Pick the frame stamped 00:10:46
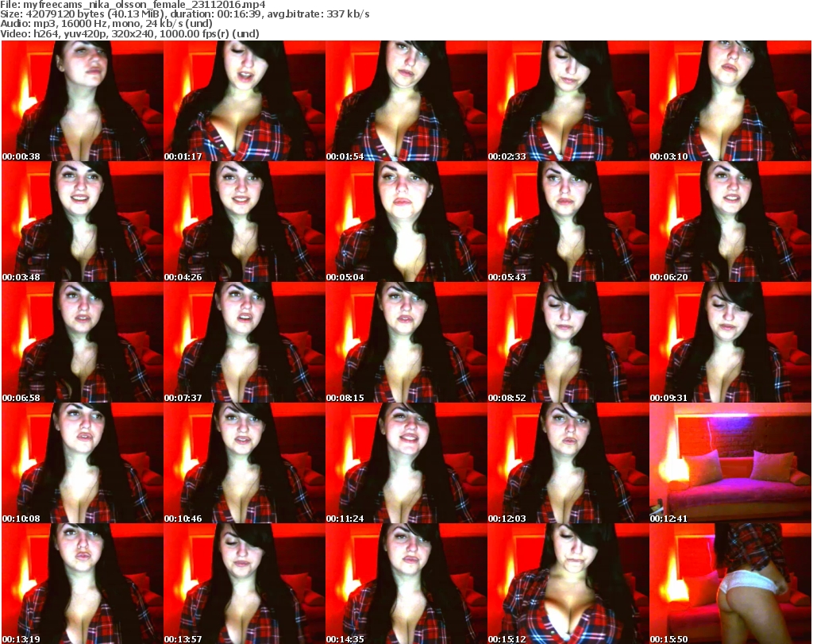813x644 pixels. tap(245, 463)
